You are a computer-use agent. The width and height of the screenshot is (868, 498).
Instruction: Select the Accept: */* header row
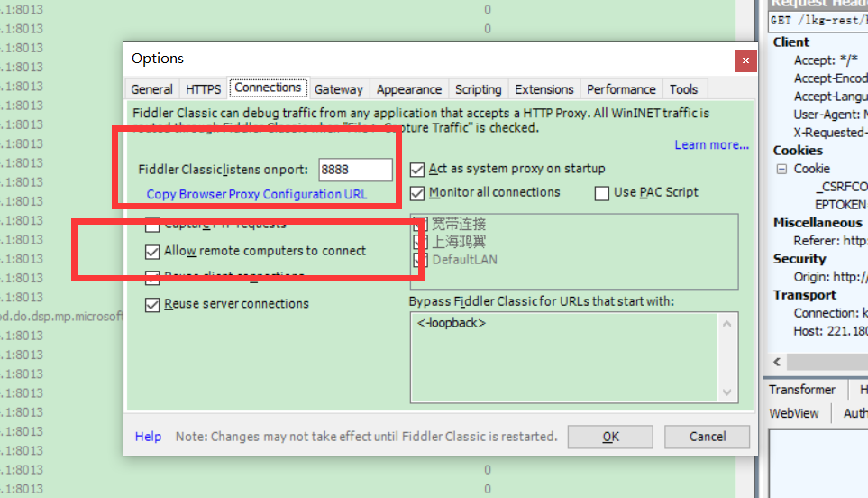pyautogui.click(x=826, y=60)
